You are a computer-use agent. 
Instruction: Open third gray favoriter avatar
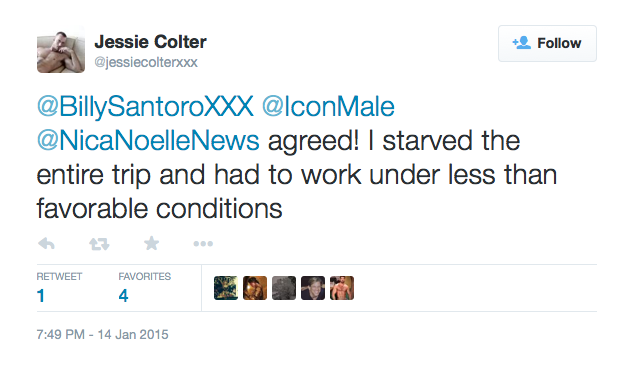[284, 288]
